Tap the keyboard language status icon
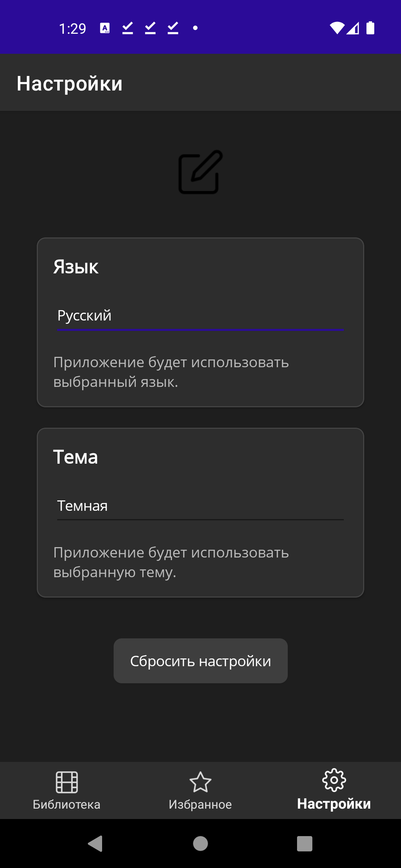The image size is (401, 868). (105, 28)
